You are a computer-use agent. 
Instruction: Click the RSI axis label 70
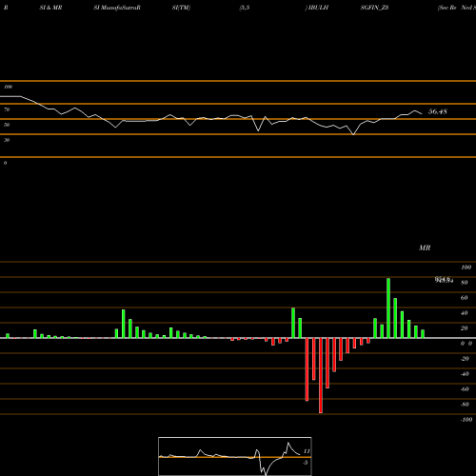click(7, 109)
